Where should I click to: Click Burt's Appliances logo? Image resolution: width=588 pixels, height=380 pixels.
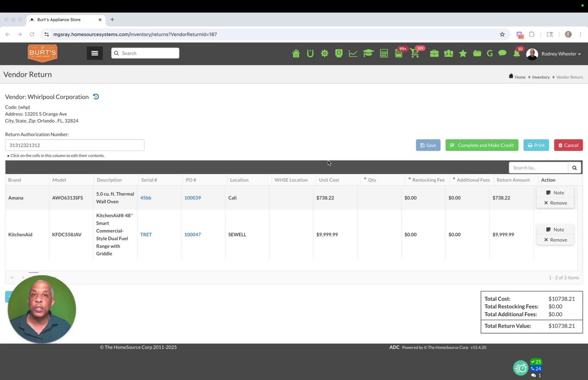[42, 53]
